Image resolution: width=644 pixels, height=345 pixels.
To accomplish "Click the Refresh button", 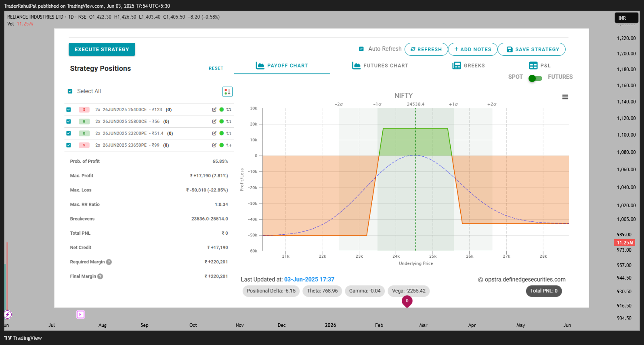I will [x=426, y=49].
